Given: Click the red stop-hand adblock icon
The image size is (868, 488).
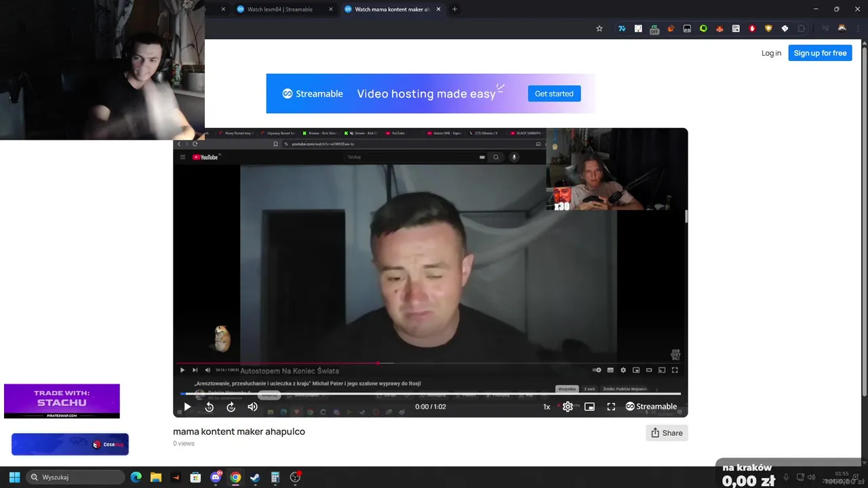Looking at the screenshot, I should 752,28.
